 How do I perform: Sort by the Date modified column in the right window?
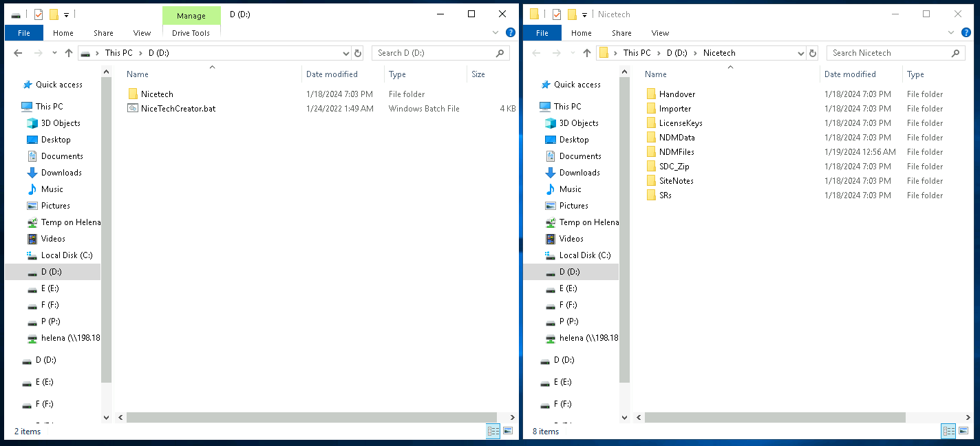pos(850,74)
